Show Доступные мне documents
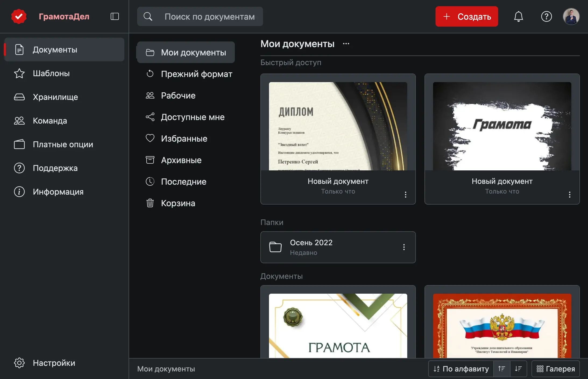Screen dimensions: 588x379 pos(186,117)
